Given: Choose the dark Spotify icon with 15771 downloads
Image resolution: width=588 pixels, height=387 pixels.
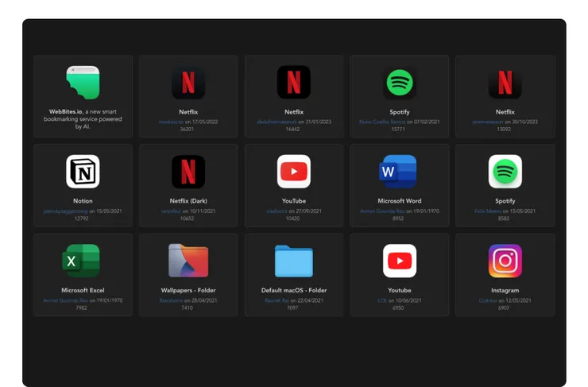Looking at the screenshot, I should (400, 83).
